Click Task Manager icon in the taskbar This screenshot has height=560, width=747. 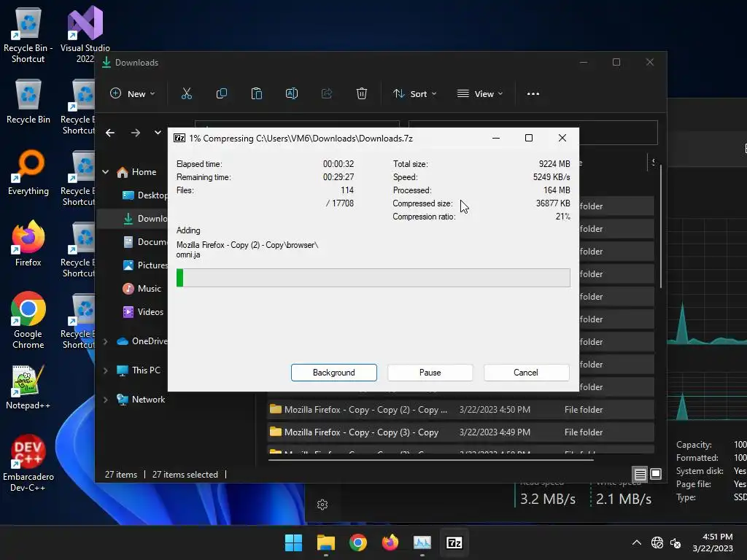422,542
